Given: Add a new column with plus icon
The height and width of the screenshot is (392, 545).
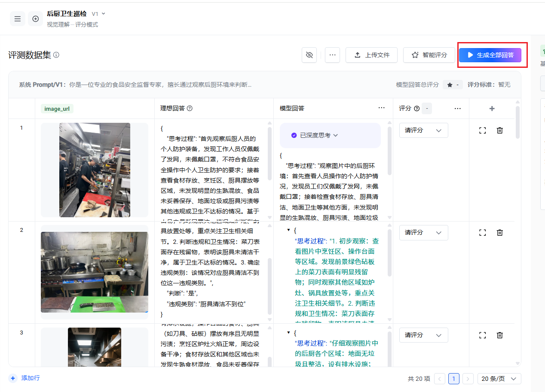Looking at the screenshot, I should pos(492,109).
